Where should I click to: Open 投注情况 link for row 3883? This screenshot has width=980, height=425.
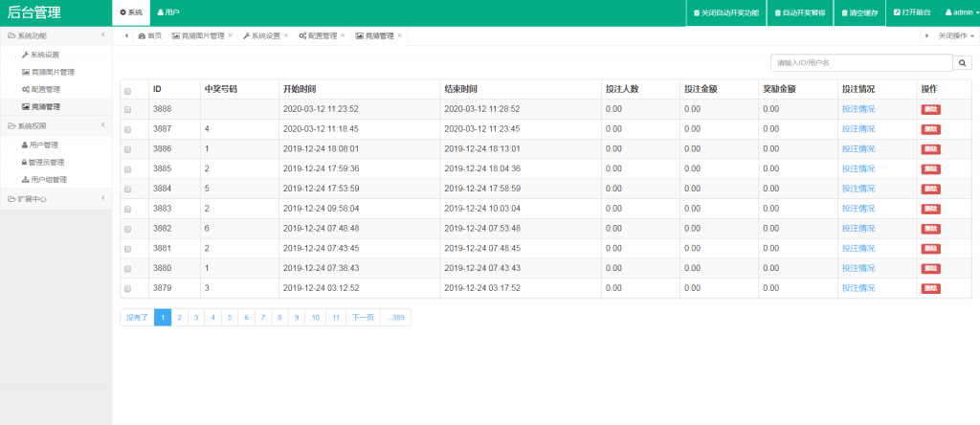[x=858, y=208]
